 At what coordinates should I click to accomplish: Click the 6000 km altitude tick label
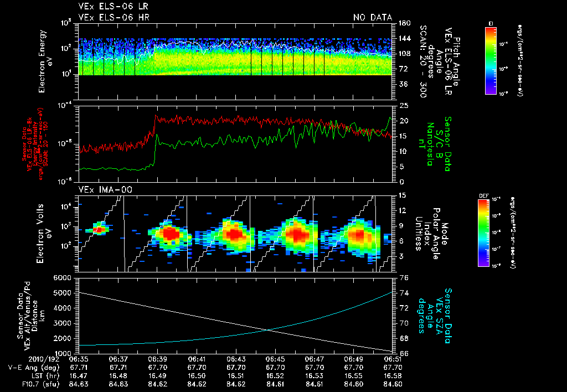62,278
